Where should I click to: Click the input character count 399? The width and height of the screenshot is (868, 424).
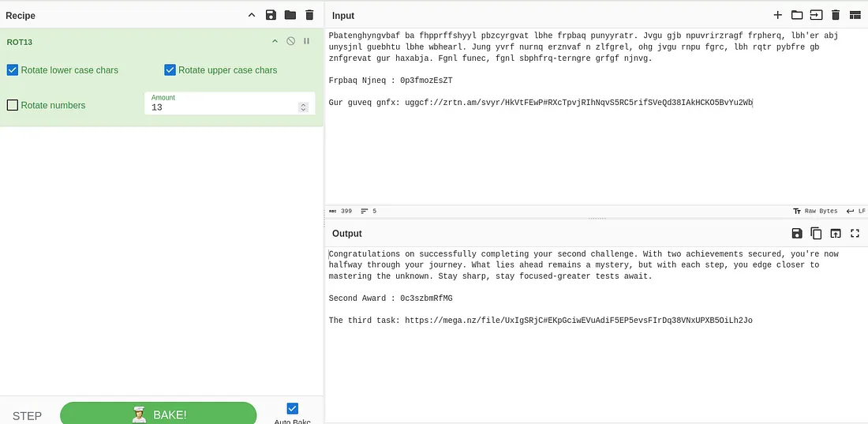pos(340,211)
